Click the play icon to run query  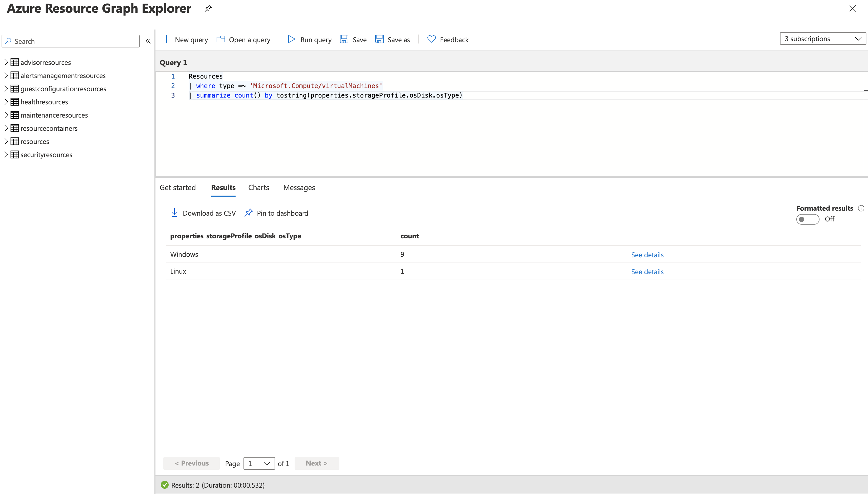click(292, 39)
